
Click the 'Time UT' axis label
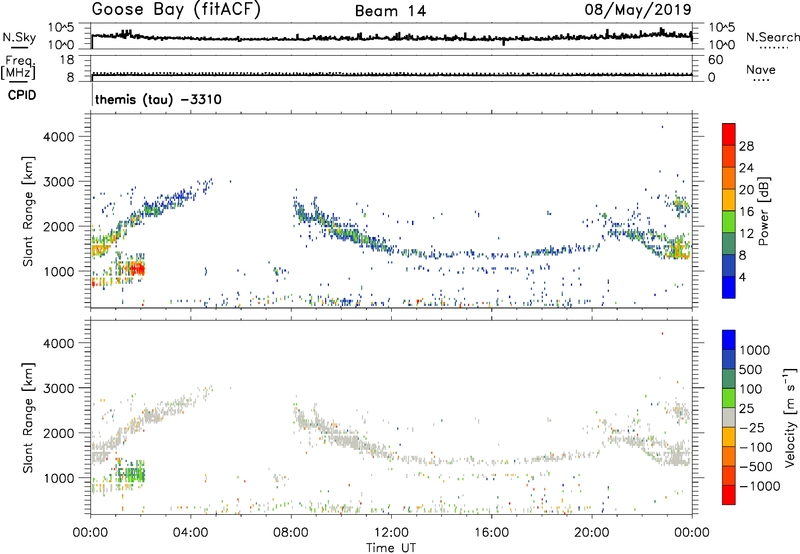[391, 548]
